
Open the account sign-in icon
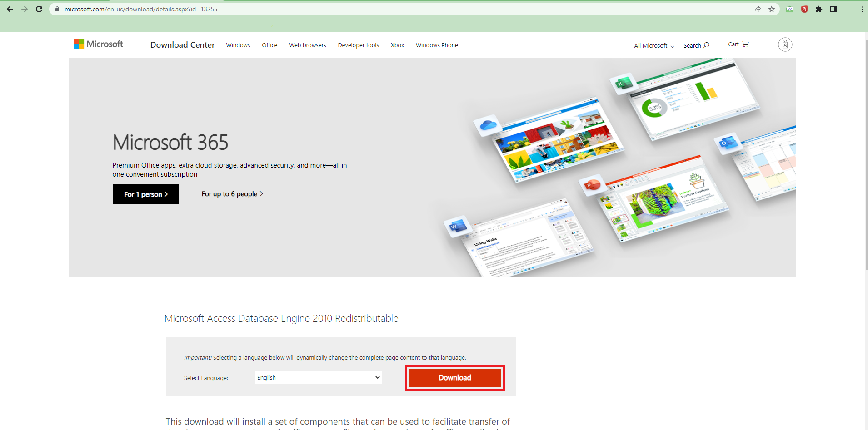[x=785, y=44]
